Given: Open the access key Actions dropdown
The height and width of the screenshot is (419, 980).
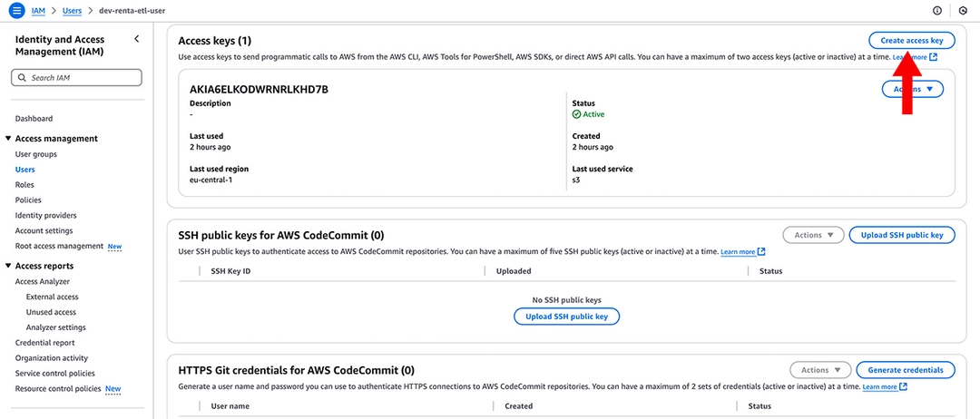Looking at the screenshot, I should pyautogui.click(x=913, y=89).
